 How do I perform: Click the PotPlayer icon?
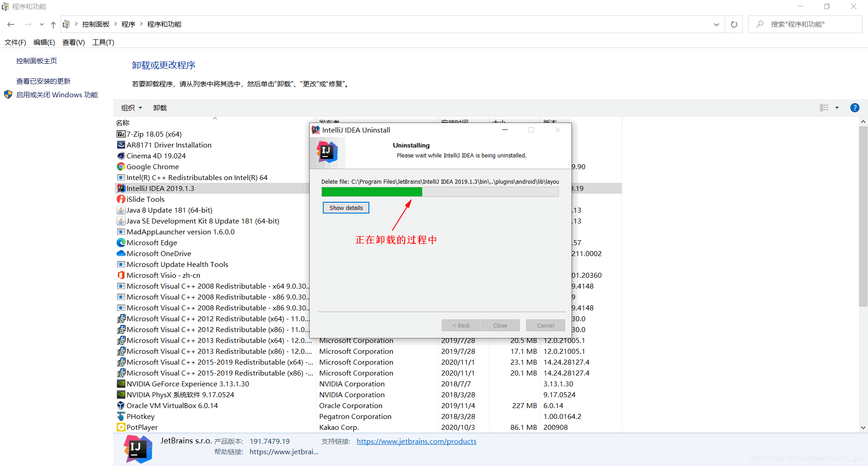[121, 427]
